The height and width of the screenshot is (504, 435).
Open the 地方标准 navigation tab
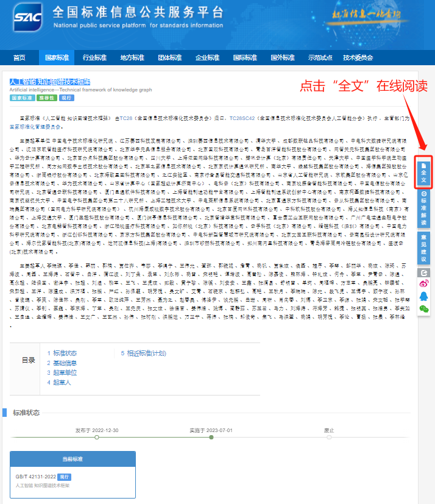click(132, 58)
